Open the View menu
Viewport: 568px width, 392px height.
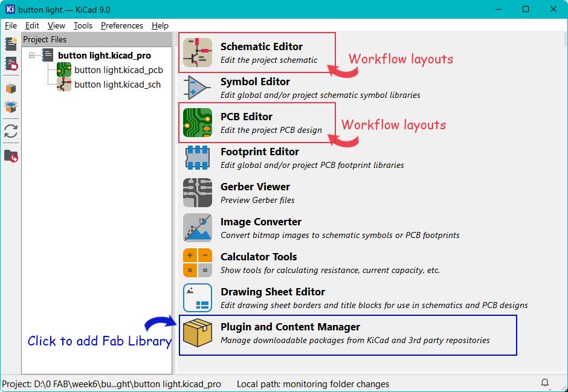point(56,26)
